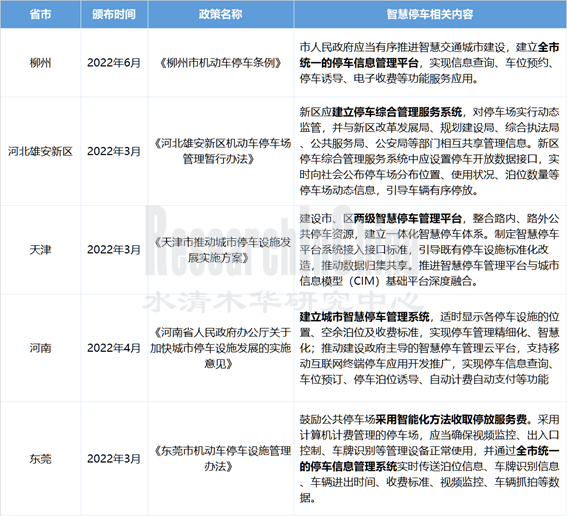The width and height of the screenshot is (567, 516).
Task: Click the line 车位预订、停车泊位诱导、自动计费自动支付等功能
Action: coord(424,379)
